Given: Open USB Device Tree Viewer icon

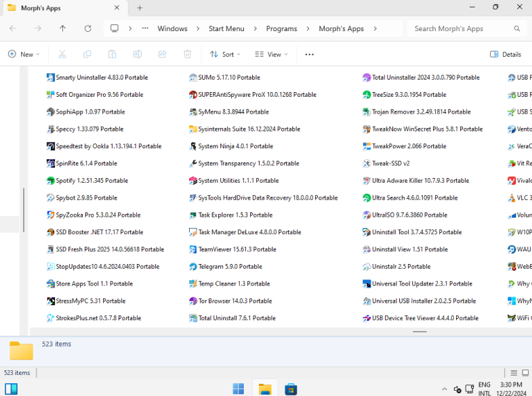Looking at the screenshot, I should [x=367, y=318].
